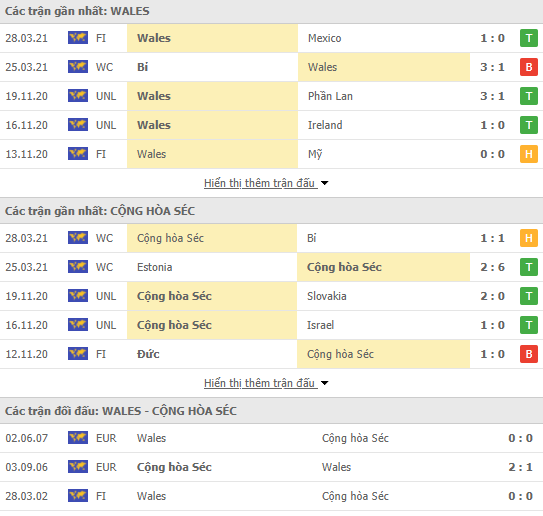Click the green T badge for Wales vs Mexico
The image size is (543, 516).
[528, 38]
